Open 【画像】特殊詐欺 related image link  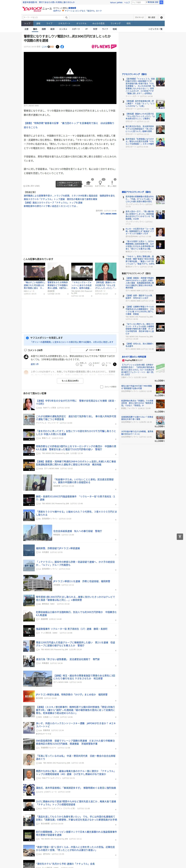[69, 125]
